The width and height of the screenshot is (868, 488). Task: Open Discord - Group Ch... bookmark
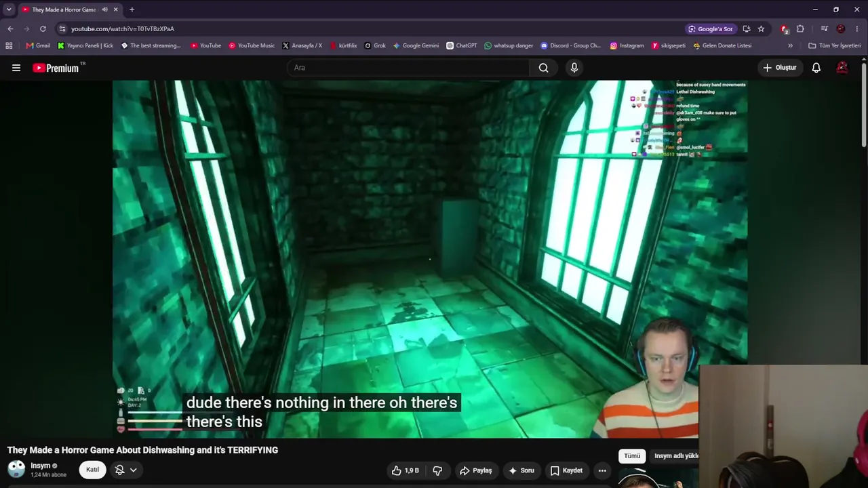[x=571, y=45]
